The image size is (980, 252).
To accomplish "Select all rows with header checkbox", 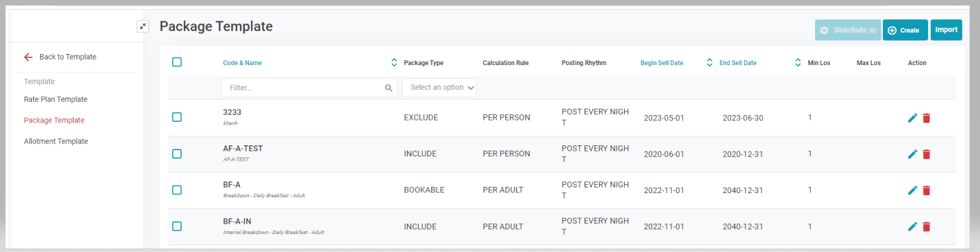I will coord(177,62).
